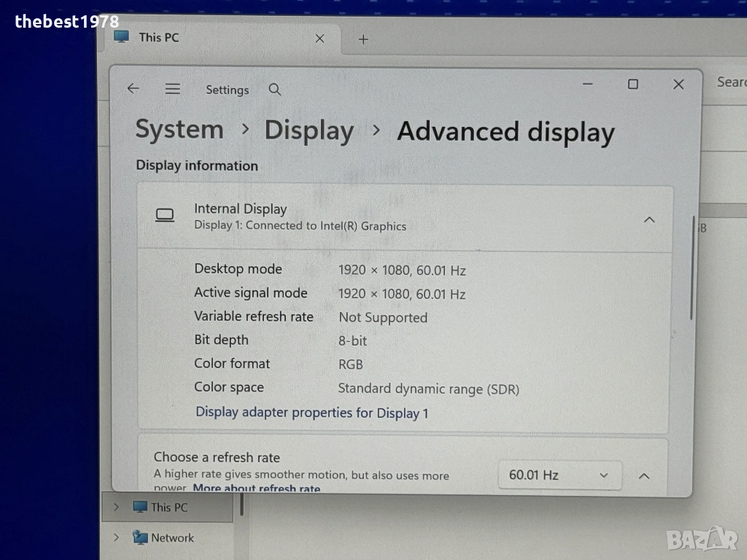Click the Network icon in navigation pane
The image size is (747, 560).
(140, 537)
